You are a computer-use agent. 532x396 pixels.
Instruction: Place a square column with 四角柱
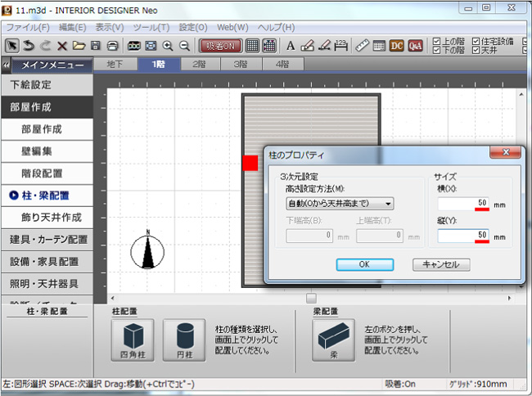tap(131, 341)
